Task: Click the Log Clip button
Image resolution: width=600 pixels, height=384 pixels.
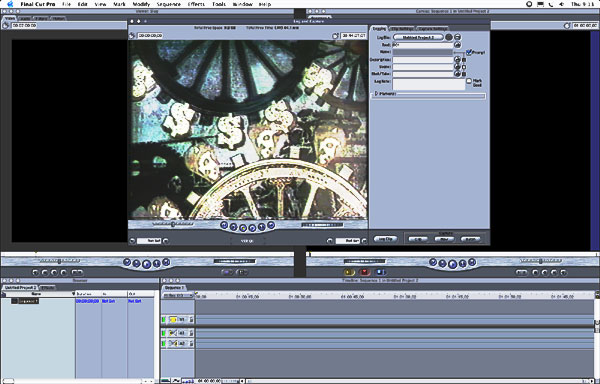Action: point(385,239)
